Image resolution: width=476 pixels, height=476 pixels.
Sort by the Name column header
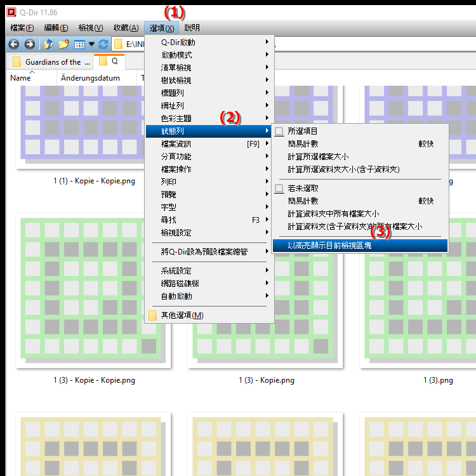coord(31,78)
